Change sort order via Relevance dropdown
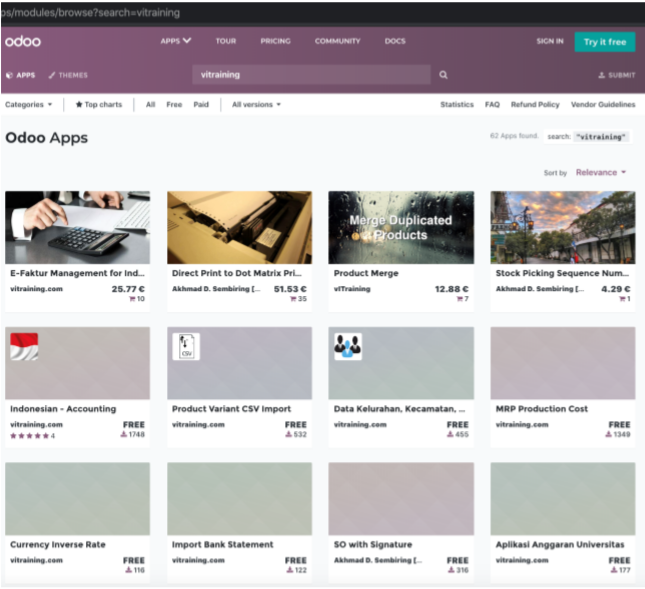645x589 pixels. (x=601, y=172)
